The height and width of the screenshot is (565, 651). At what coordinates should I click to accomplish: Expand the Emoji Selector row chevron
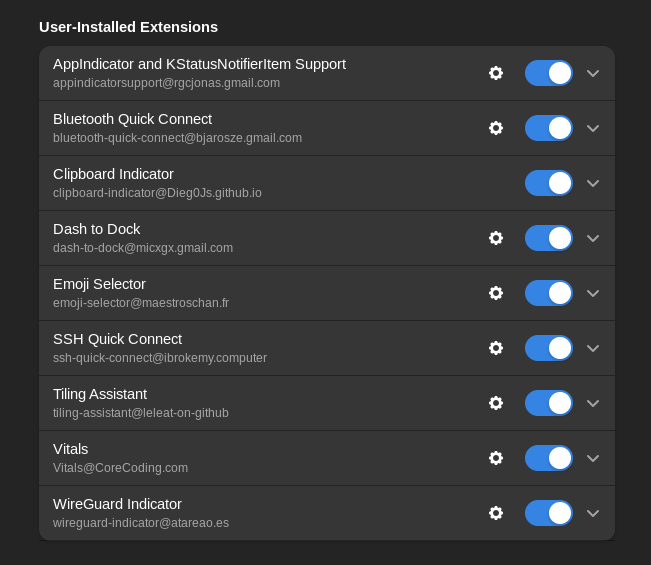(x=593, y=293)
